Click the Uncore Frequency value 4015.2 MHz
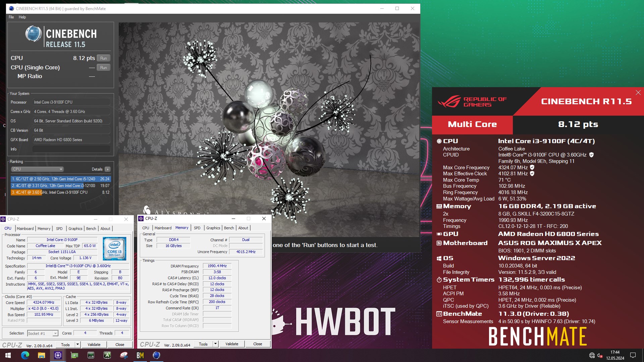The width and height of the screenshot is (644, 362). (x=246, y=252)
